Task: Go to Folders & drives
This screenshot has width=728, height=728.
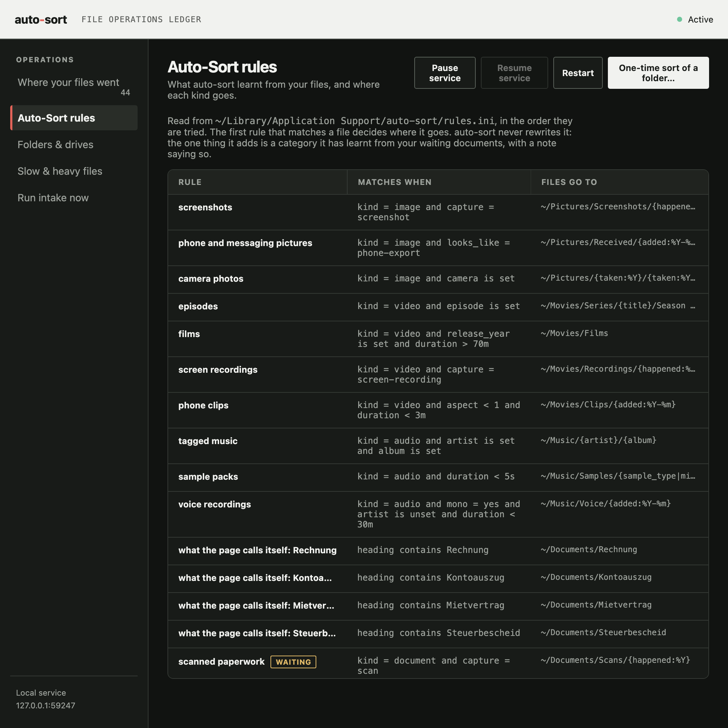Action: point(74,145)
